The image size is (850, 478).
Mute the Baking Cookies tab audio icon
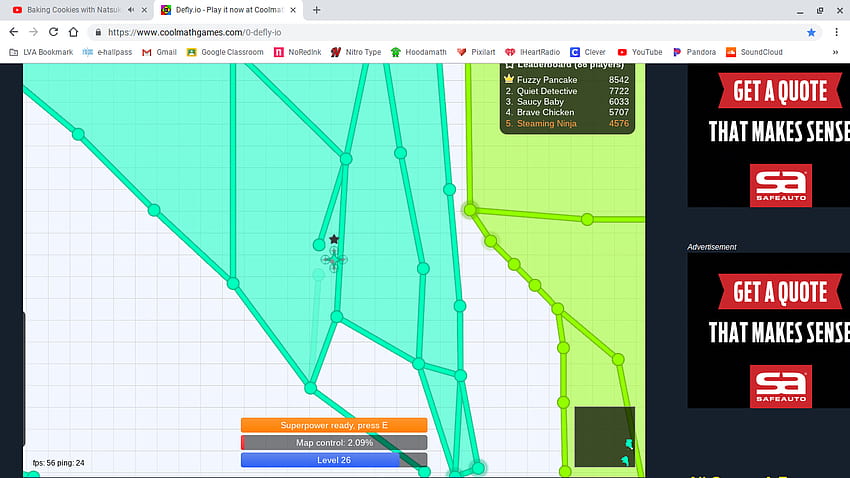131,10
